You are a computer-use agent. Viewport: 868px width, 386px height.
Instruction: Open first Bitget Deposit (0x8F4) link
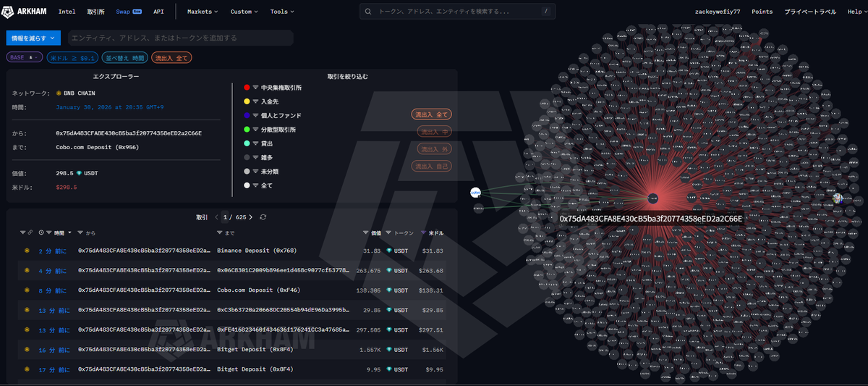click(255, 349)
